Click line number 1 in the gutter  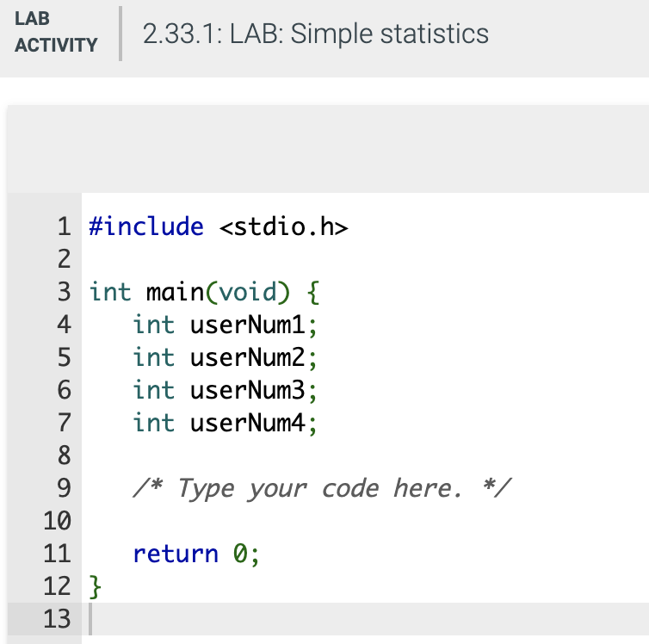pyautogui.click(x=64, y=226)
